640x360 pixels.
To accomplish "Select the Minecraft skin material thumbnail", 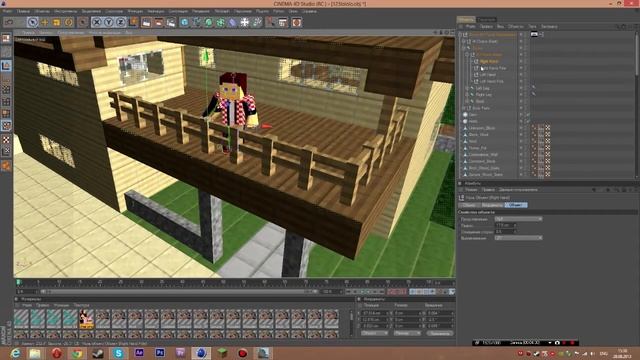I will (x=86, y=319).
